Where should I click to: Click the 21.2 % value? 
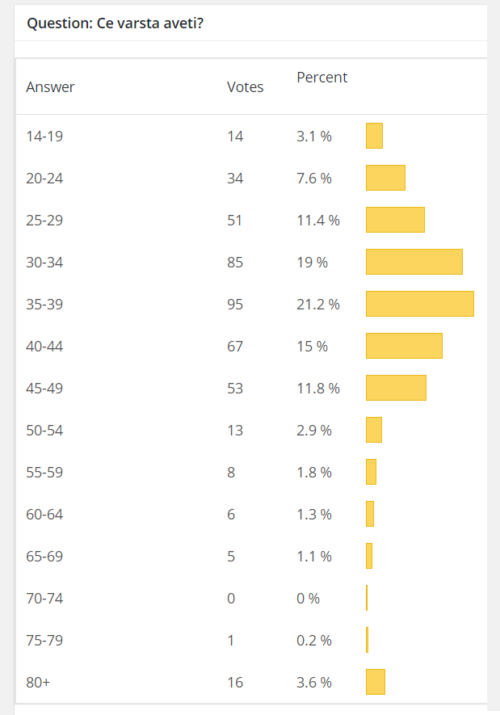coord(318,304)
